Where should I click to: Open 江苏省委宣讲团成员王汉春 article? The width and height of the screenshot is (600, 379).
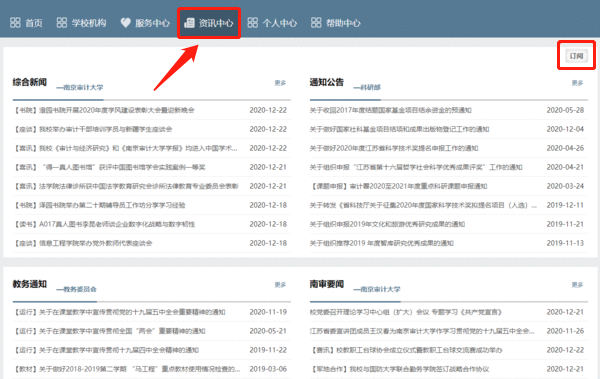tap(422, 331)
